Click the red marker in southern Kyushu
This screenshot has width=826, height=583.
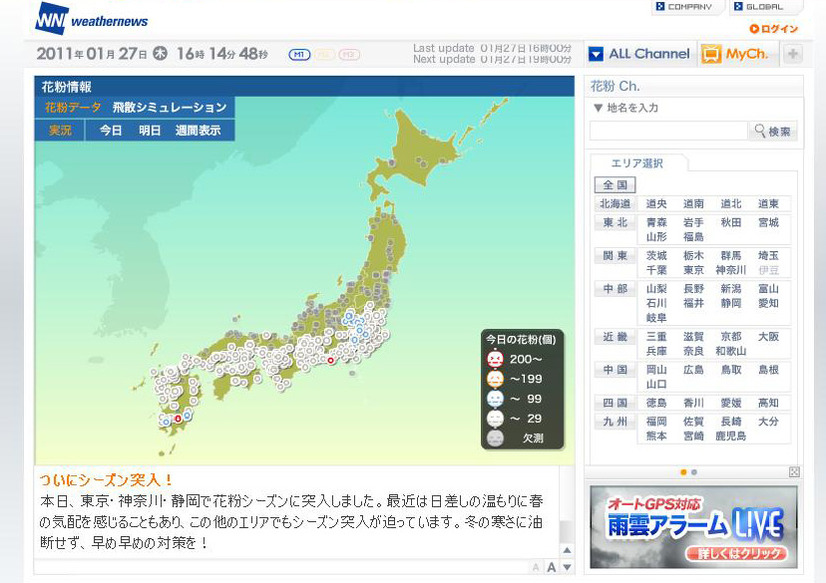(x=178, y=418)
